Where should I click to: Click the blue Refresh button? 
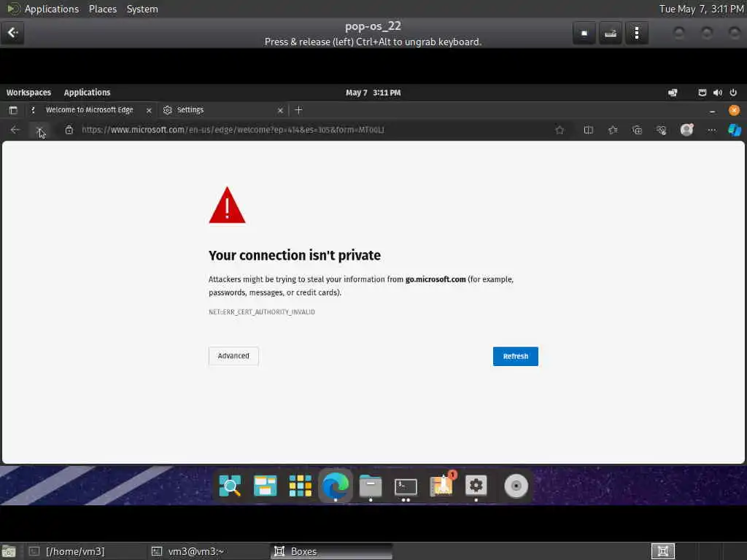pos(516,356)
